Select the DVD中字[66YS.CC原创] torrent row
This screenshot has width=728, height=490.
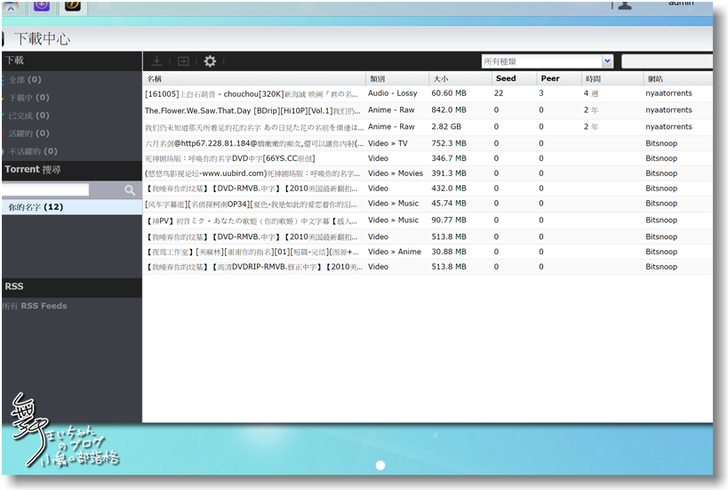click(428, 158)
